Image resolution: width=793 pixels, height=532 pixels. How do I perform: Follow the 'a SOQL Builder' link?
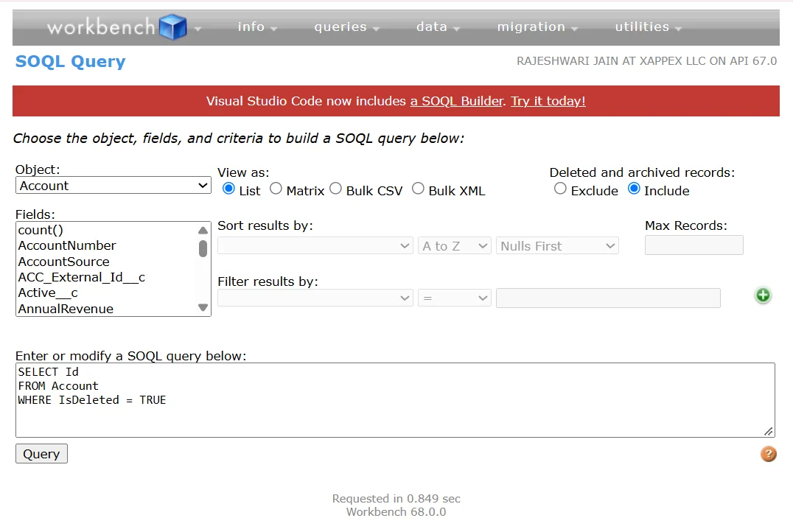click(457, 101)
